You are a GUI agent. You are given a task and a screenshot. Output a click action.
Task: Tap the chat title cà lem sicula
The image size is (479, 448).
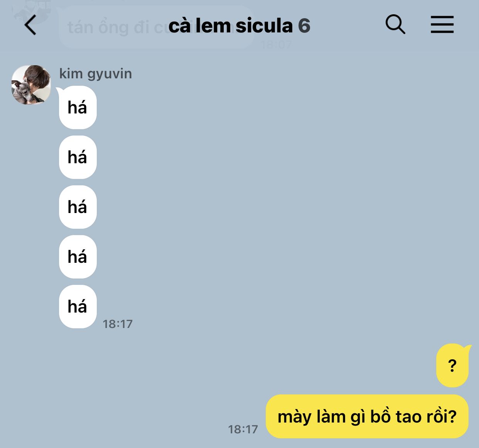231,26
